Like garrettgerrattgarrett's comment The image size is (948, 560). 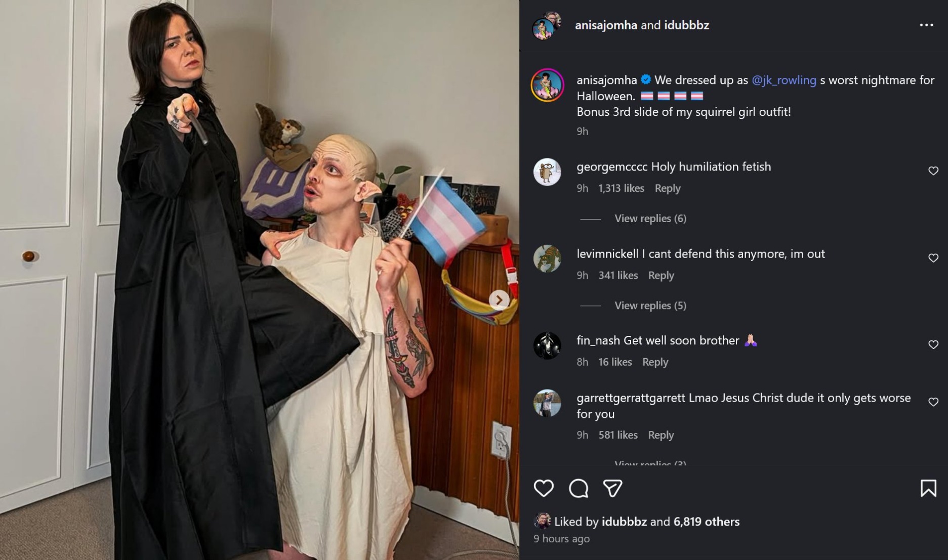(x=933, y=402)
